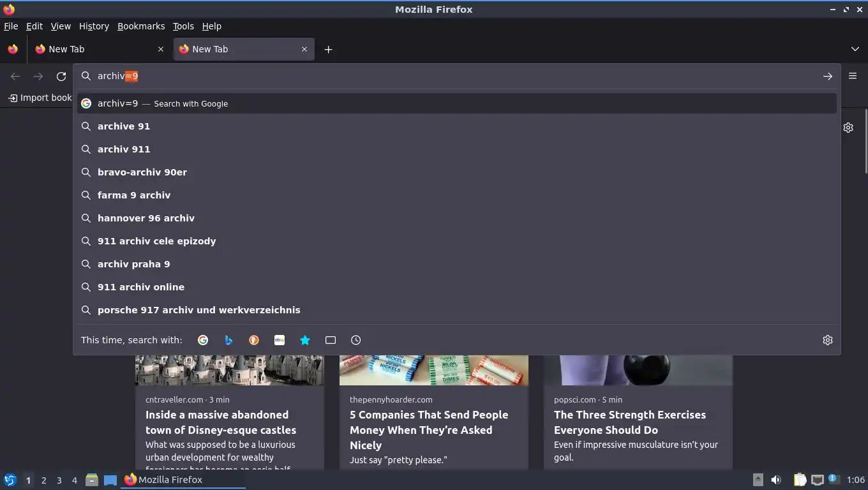The width and height of the screenshot is (868, 490).
Task: Open the Firefox application hamburger menu
Action: (x=853, y=76)
